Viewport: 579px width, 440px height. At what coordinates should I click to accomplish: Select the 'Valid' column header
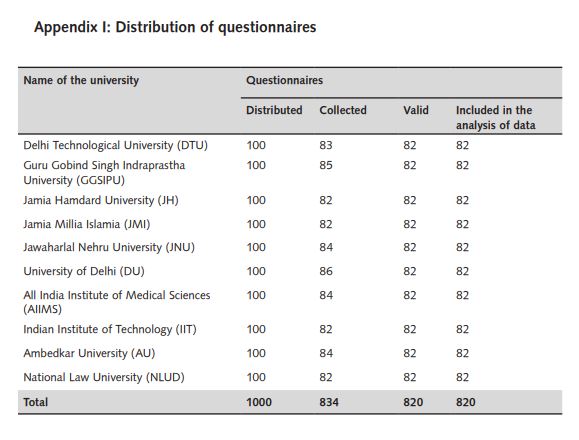pos(416,110)
